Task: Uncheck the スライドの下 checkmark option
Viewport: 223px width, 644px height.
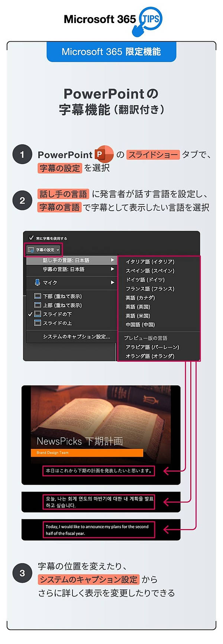Action: (x=30, y=314)
